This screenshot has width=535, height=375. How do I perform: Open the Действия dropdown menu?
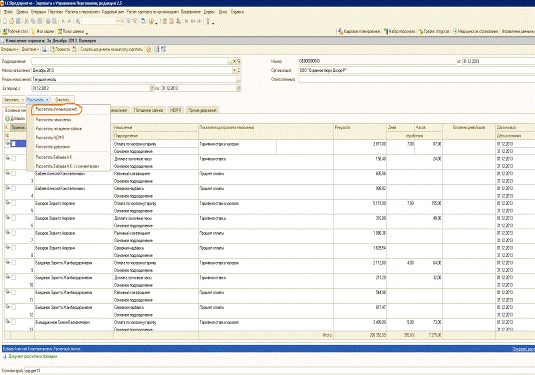coord(30,49)
